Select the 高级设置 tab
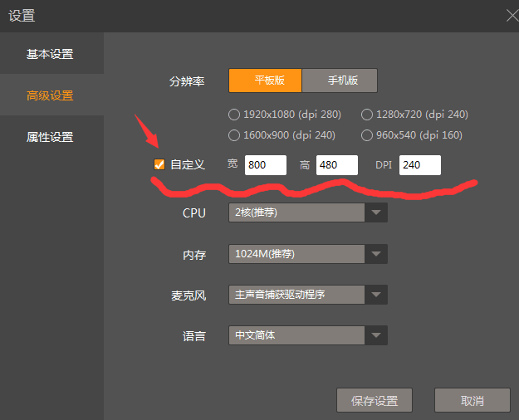519x420 pixels. pos(51,95)
